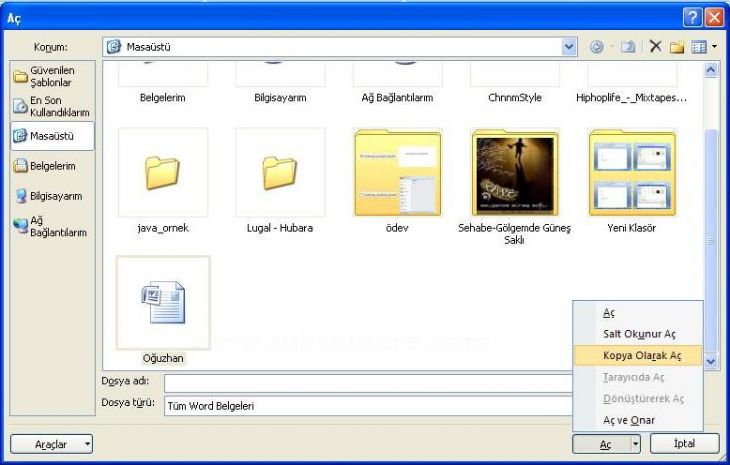This screenshot has width=730, height=465.
Task: Select Bilgisayarım in the places bar
Action: [52, 196]
